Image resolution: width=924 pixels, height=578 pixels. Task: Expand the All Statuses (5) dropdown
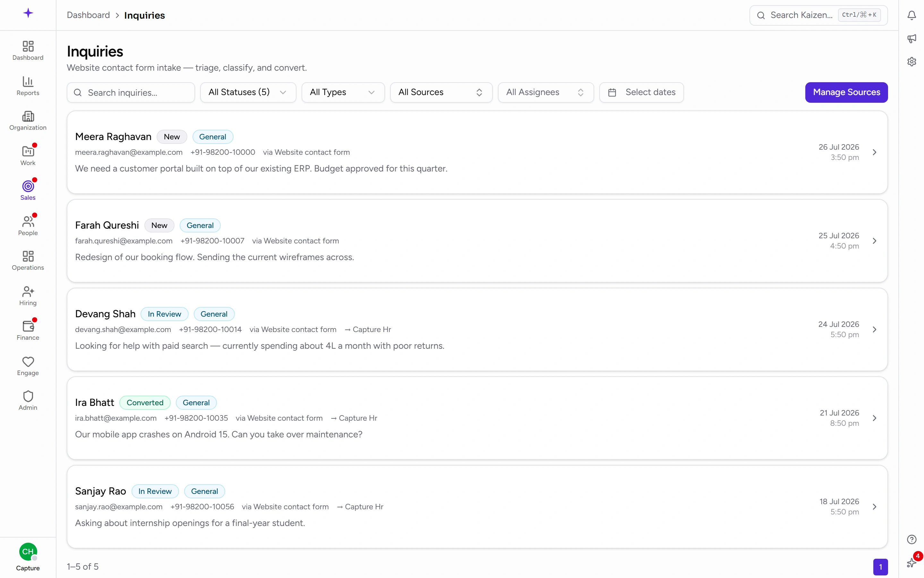[x=248, y=92]
